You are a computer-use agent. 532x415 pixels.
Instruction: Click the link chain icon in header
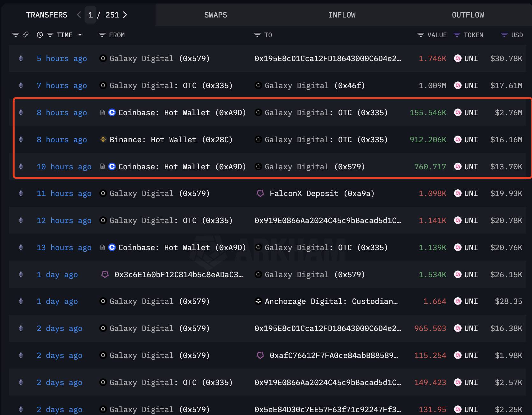click(x=25, y=35)
